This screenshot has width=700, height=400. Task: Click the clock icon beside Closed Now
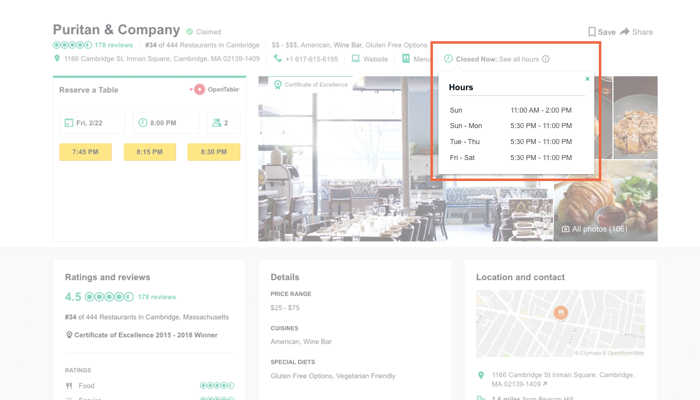(x=448, y=58)
